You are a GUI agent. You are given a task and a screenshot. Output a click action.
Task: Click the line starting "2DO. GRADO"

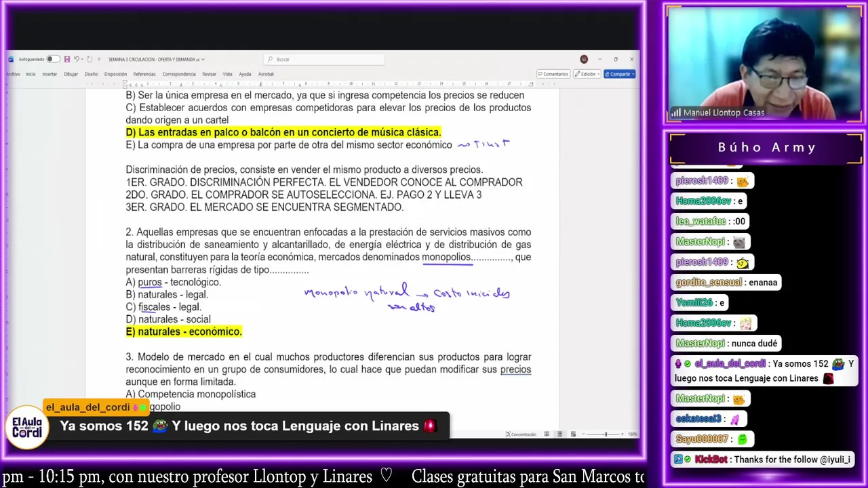click(x=304, y=195)
